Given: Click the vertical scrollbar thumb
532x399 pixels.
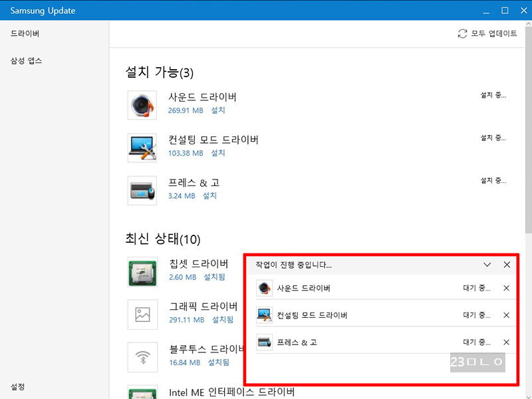Looking at the screenshot, I should 528,130.
